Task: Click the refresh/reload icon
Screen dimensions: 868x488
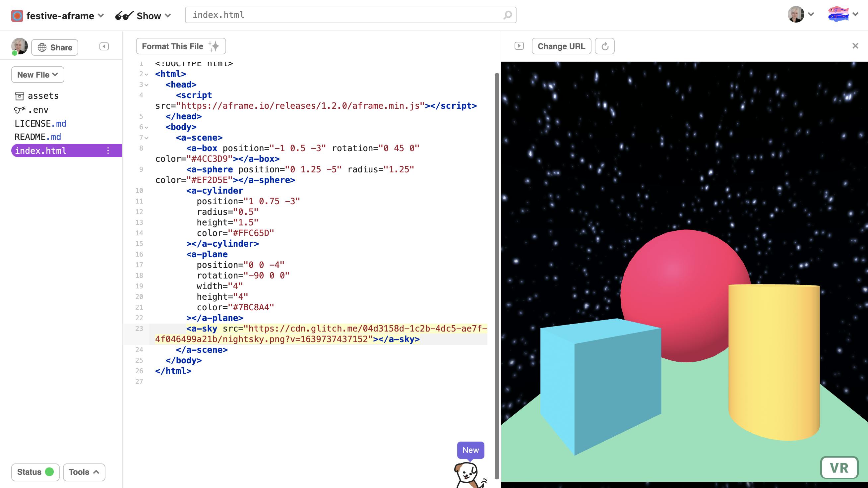Action: point(604,46)
